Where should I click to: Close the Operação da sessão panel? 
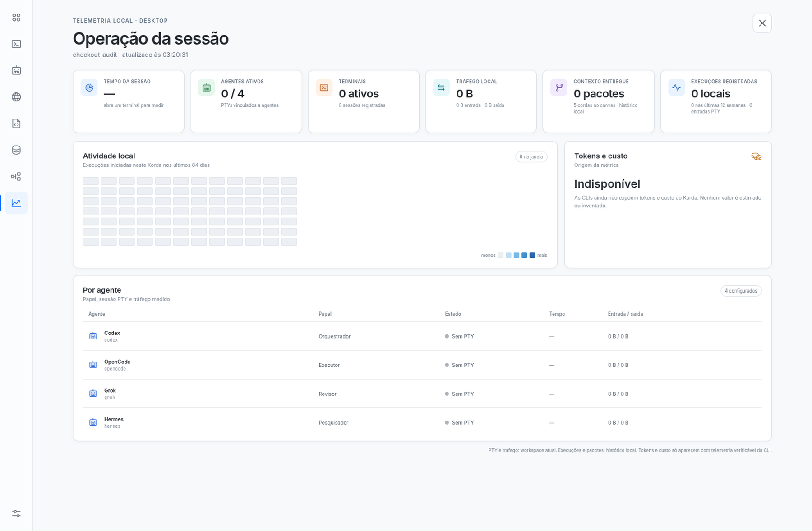pyautogui.click(x=762, y=23)
